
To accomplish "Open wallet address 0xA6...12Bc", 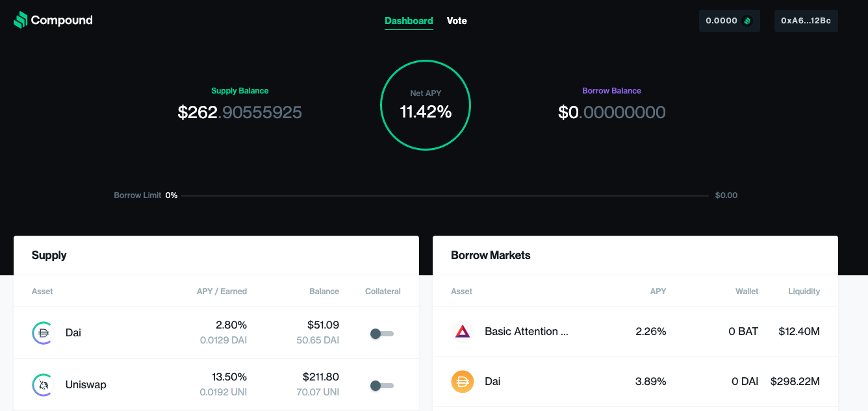I will (806, 21).
